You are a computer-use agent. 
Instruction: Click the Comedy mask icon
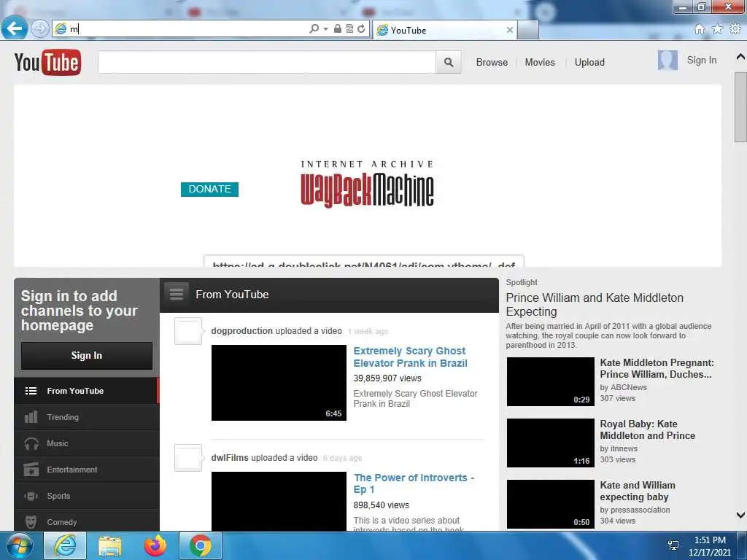(31, 522)
